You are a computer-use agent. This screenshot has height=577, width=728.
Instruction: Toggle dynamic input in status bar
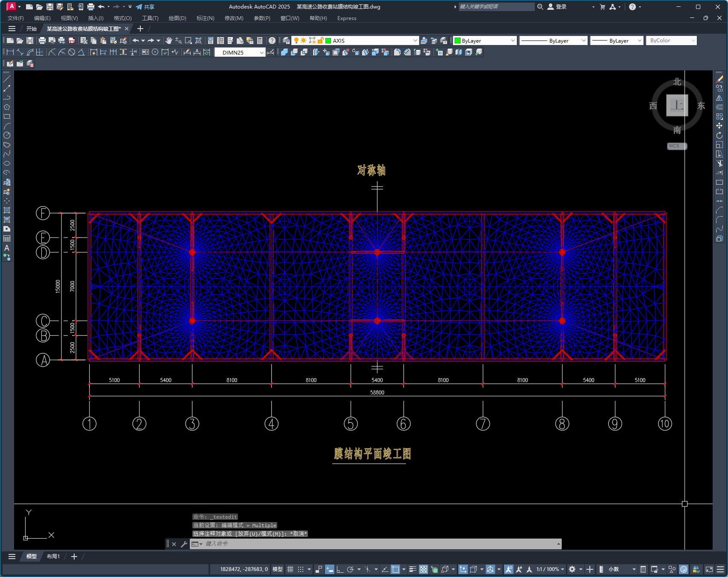coord(329,569)
